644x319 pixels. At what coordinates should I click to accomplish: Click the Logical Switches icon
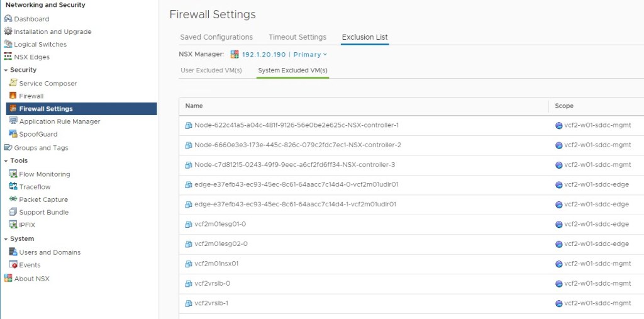pyautogui.click(x=8, y=44)
